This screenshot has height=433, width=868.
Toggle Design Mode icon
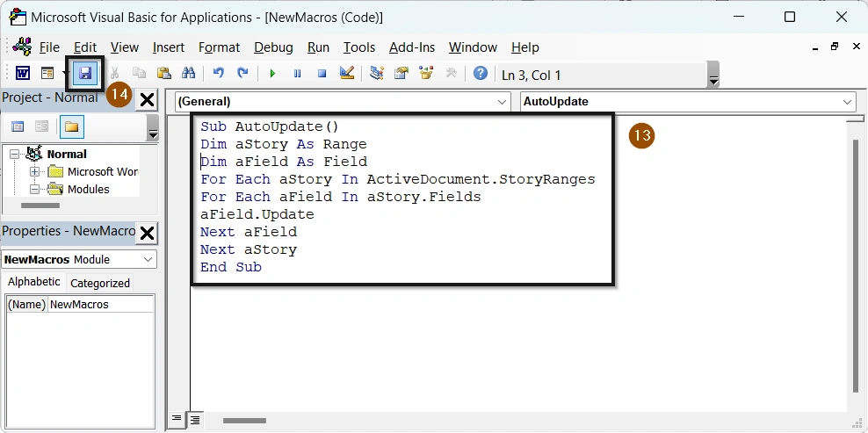[x=347, y=73]
